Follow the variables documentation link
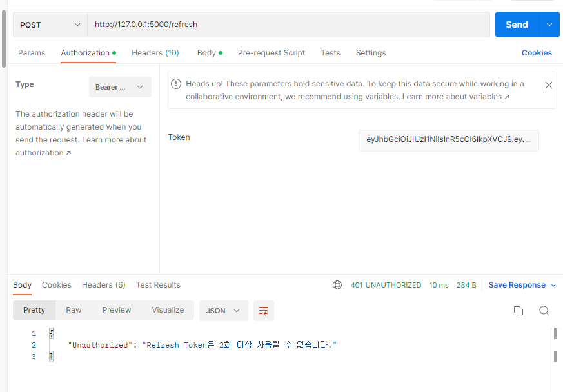 486,97
